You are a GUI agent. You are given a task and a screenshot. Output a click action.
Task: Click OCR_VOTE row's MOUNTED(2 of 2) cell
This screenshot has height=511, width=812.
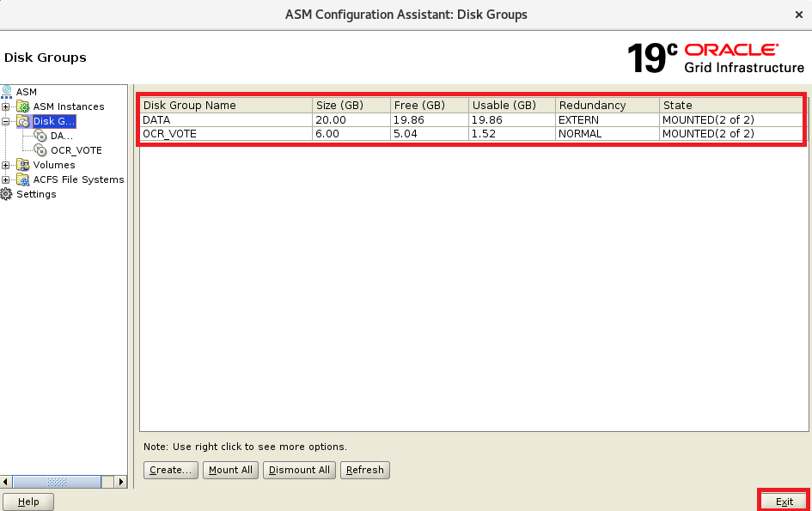pos(732,134)
